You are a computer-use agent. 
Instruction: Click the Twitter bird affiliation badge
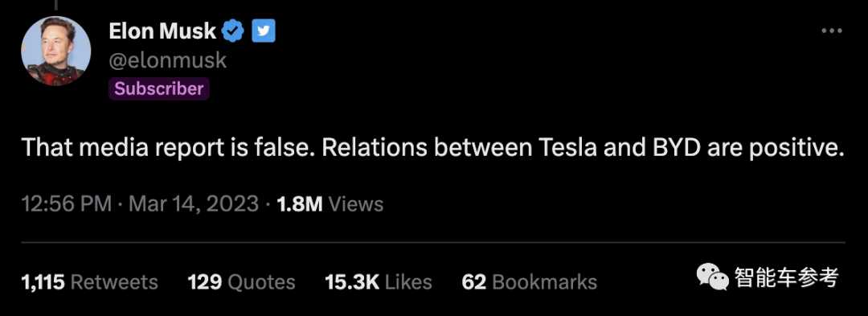point(264,31)
